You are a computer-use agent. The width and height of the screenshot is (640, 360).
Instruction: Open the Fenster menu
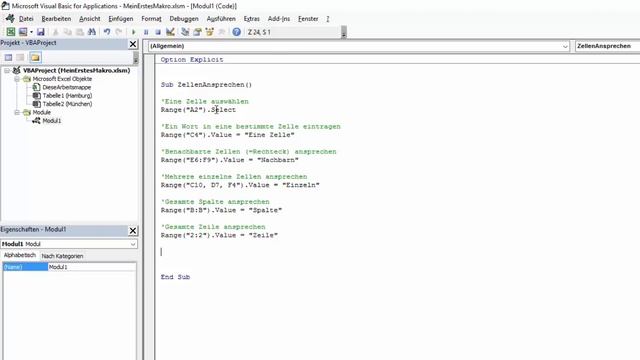(x=308, y=19)
